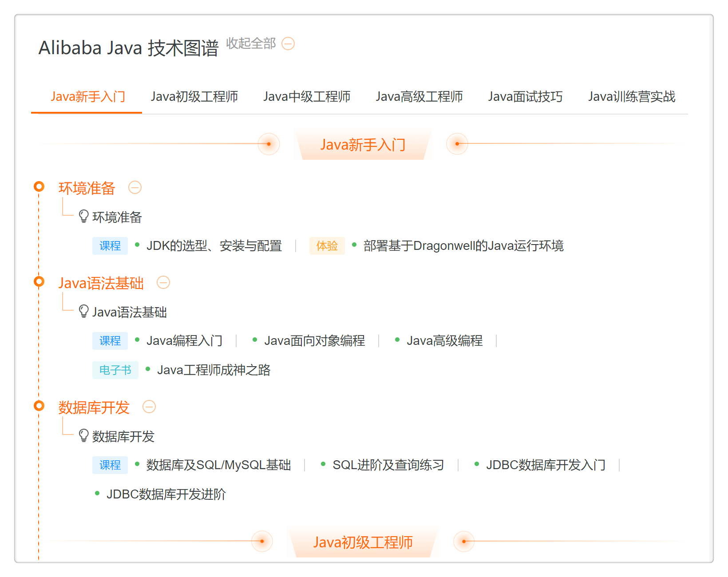The width and height of the screenshot is (728, 577).
Task: Click the orange Java语法基础 section heading
Action: point(101,283)
